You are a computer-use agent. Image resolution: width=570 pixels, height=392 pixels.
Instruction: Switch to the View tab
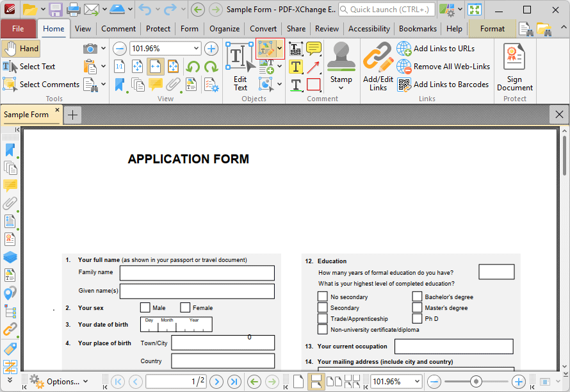coord(83,29)
